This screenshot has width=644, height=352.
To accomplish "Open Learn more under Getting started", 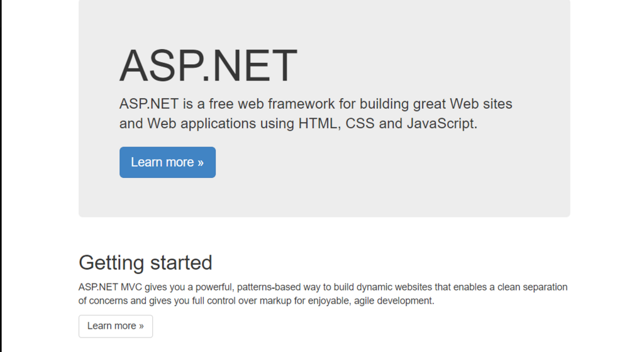I will click(116, 326).
